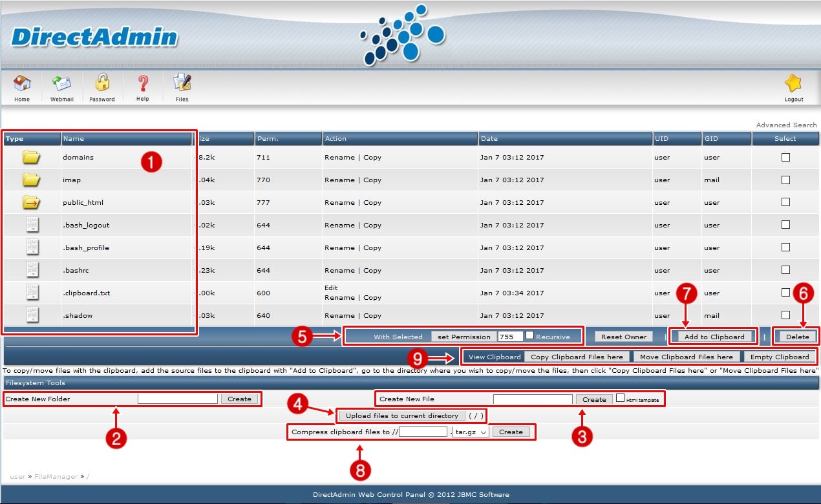
Task: Open the public_html shortcut folder icon
Action: point(31,202)
